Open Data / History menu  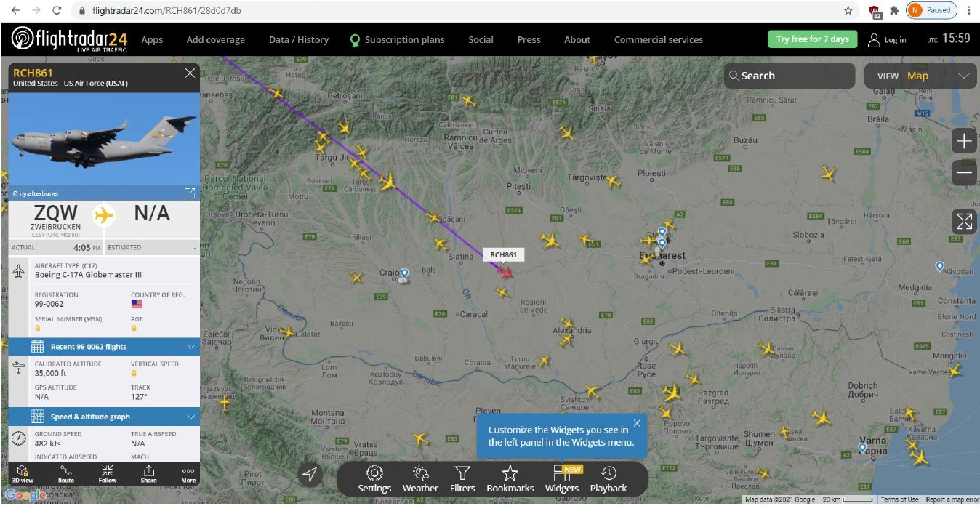click(x=299, y=40)
